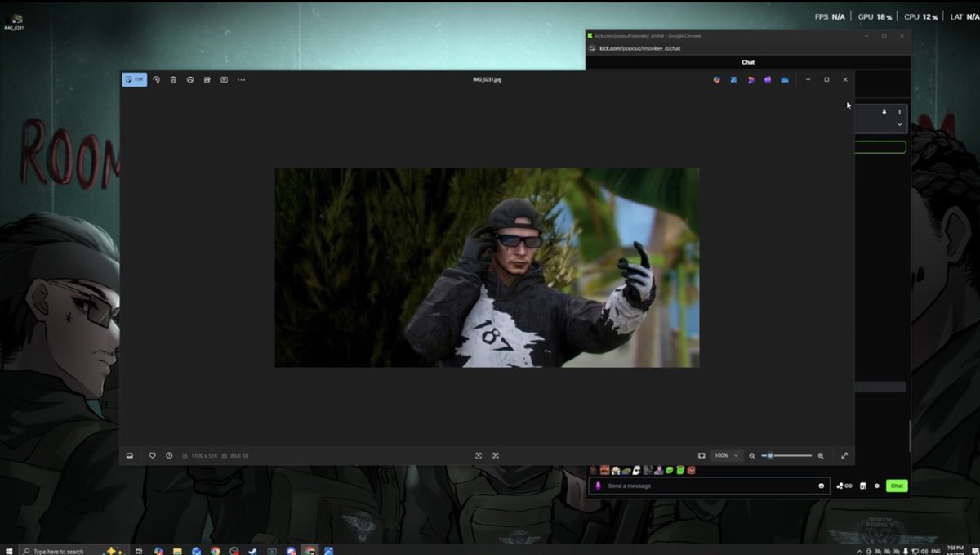Enter full screen with the expand arrows icon
The height and width of the screenshot is (555, 980).
[844, 455]
